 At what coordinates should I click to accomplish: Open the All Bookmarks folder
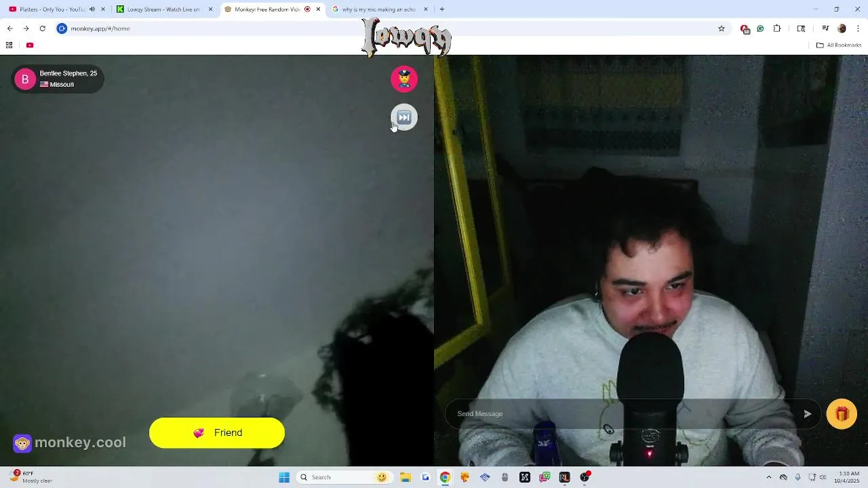839,45
